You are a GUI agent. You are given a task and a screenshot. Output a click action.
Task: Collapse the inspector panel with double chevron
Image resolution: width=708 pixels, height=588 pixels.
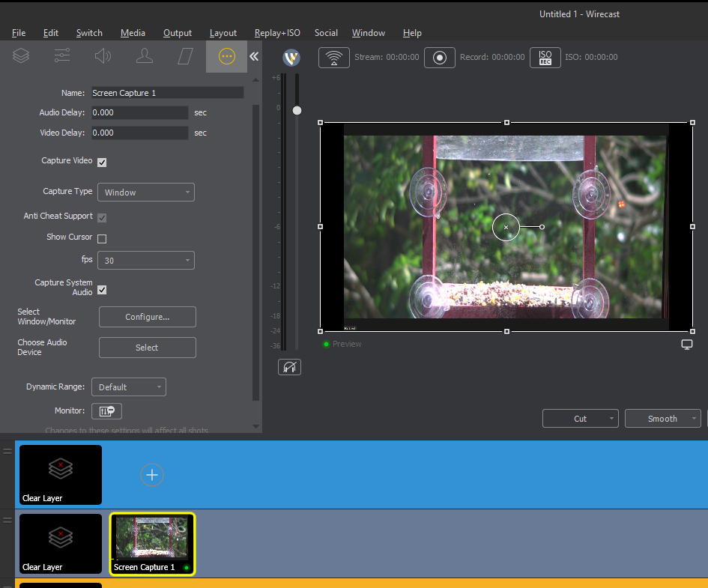(x=254, y=56)
